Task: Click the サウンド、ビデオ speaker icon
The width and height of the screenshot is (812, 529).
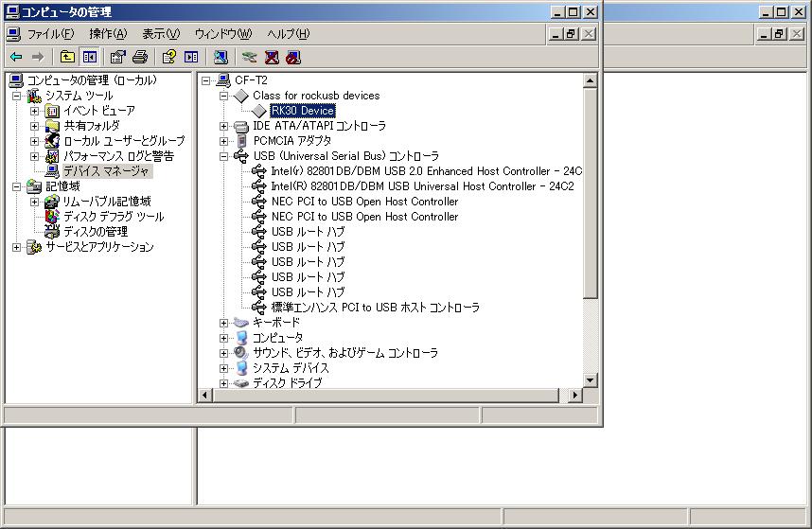Action: tap(241, 352)
